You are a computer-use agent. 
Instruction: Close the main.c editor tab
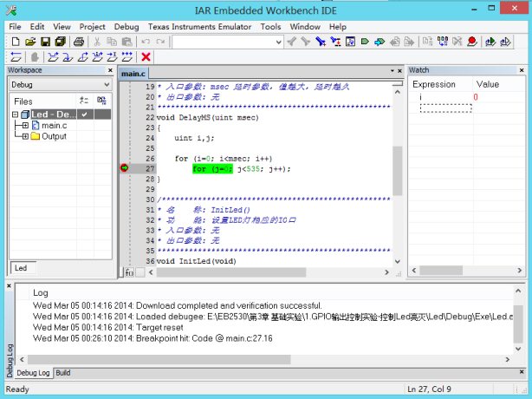(399, 70)
